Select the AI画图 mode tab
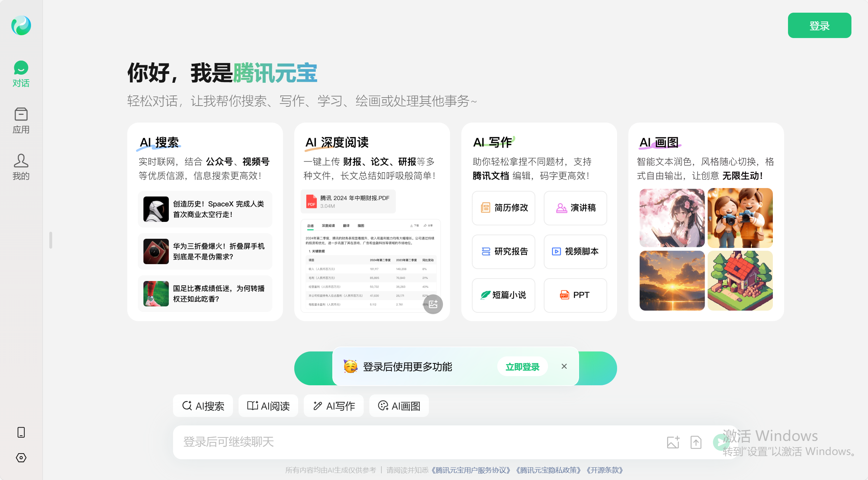This screenshot has width=868, height=480. click(399, 406)
